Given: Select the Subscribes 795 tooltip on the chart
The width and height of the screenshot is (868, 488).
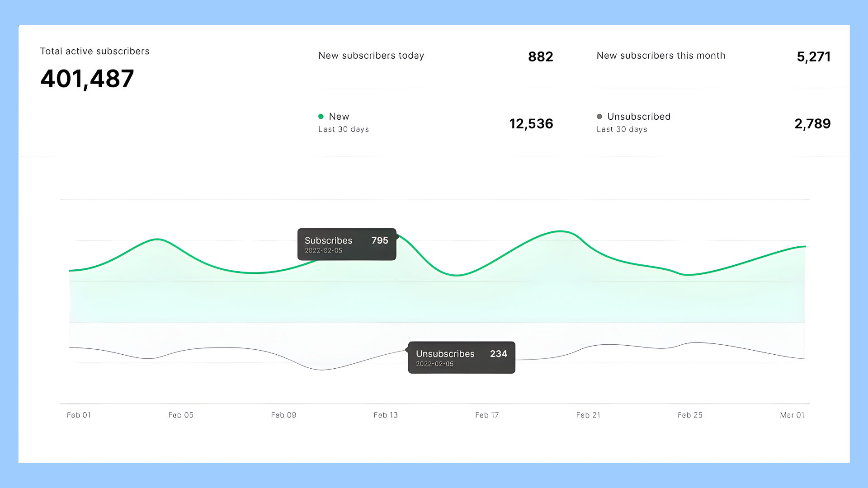Looking at the screenshot, I should click(x=346, y=244).
